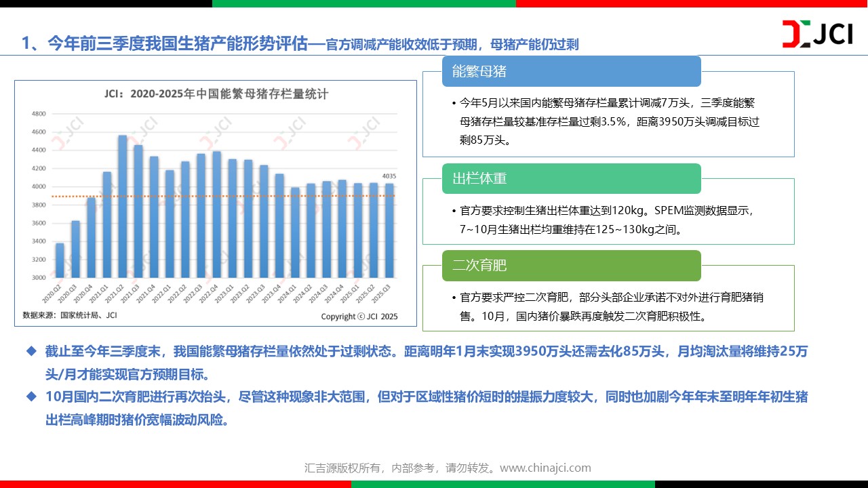The height and width of the screenshot is (488, 868).
Task: Select the slide title about 生猪产能形势评估
Action: (x=300, y=44)
